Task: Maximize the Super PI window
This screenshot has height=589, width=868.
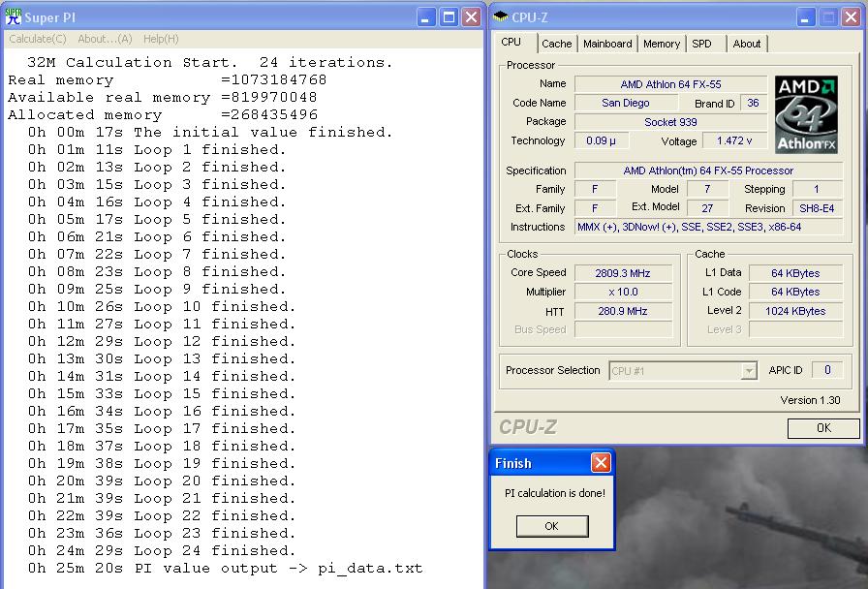Action: (449, 17)
